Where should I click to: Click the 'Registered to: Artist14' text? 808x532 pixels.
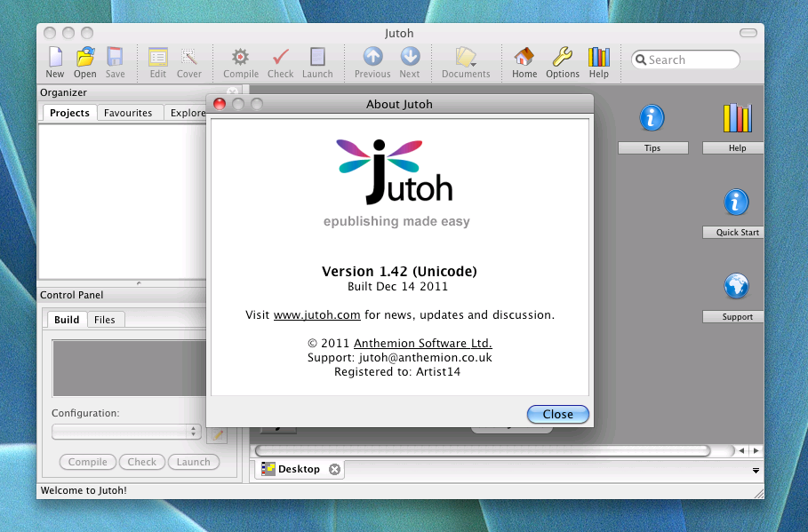[397, 372]
